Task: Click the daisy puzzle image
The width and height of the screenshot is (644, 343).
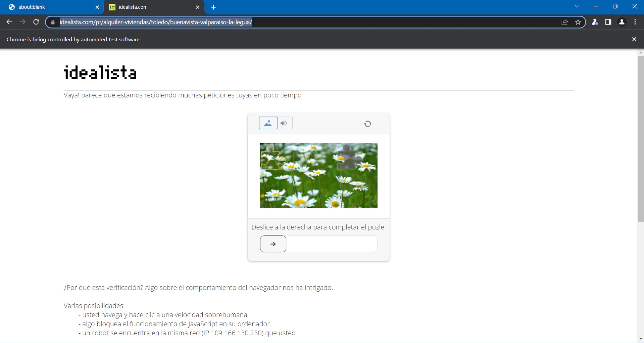Action: 318,175
